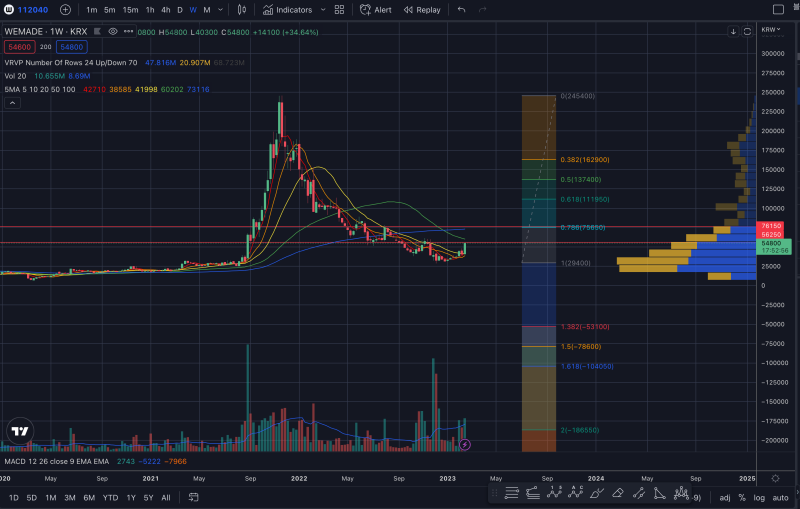This screenshot has height=509, width=800.
Task: Select the brush drawing tool
Action: (596, 493)
